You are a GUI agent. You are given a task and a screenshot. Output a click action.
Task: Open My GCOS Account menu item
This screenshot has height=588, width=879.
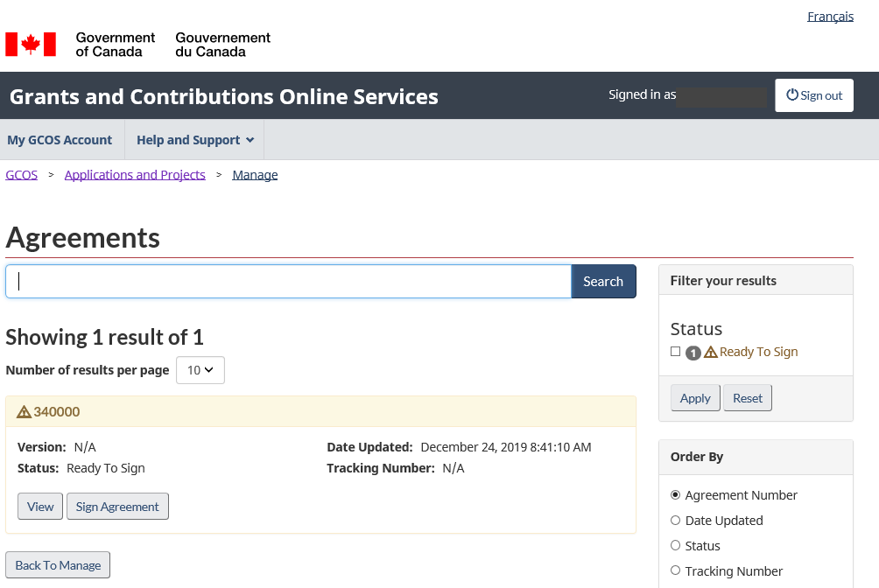(x=60, y=140)
